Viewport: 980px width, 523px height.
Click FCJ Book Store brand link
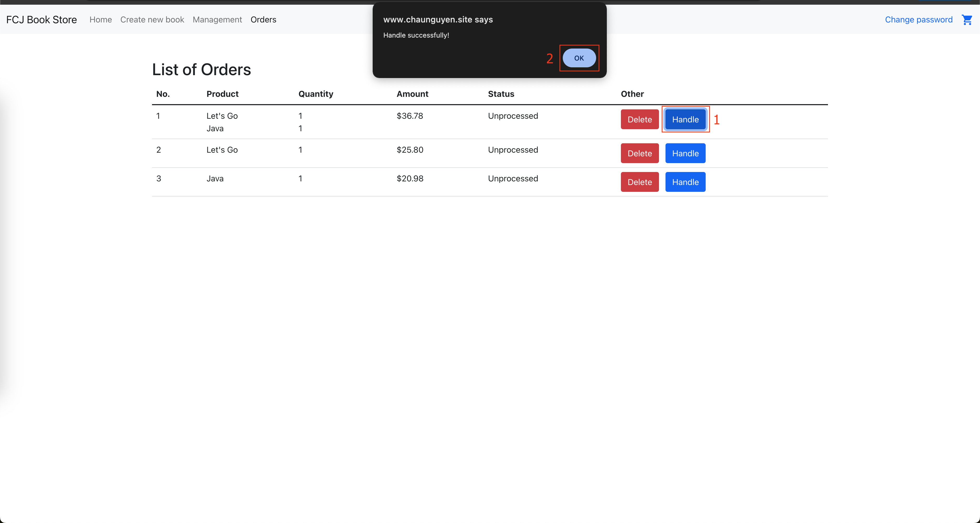click(41, 19)
